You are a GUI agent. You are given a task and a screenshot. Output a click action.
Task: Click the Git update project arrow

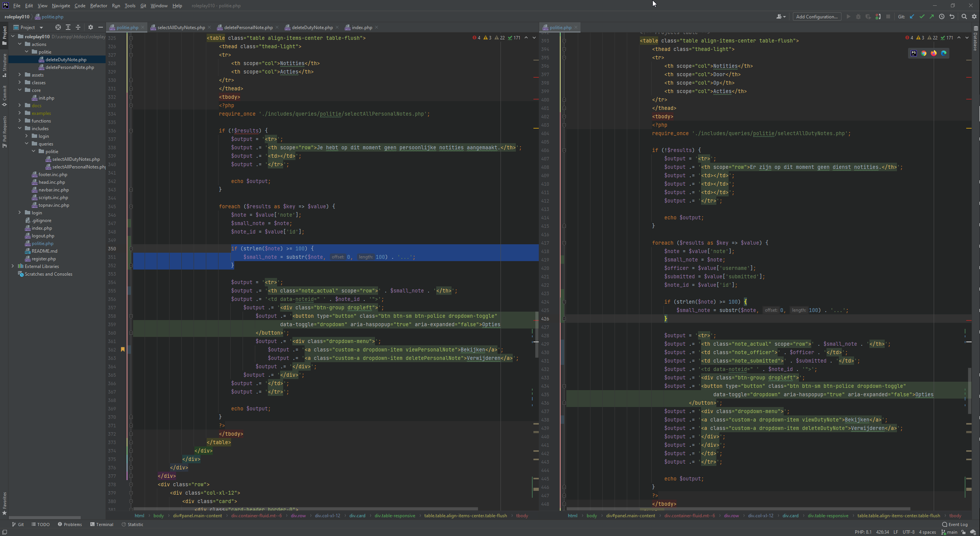(912, 16)
